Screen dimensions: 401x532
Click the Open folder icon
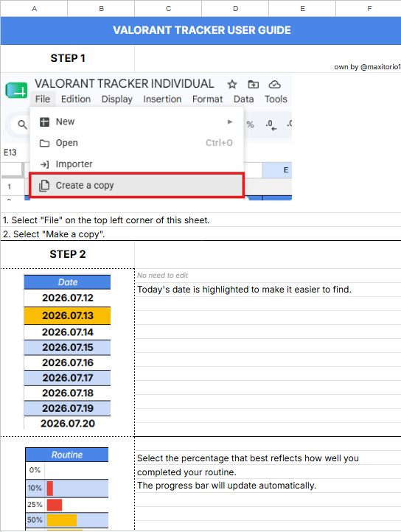pyautogui.click(x=44, y=143)
